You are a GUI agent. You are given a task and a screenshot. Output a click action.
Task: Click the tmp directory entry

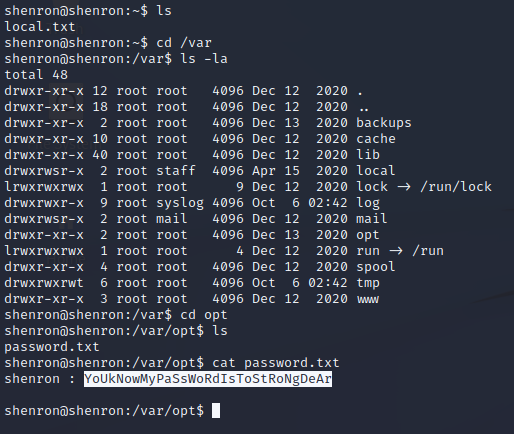tap(368, 283)
